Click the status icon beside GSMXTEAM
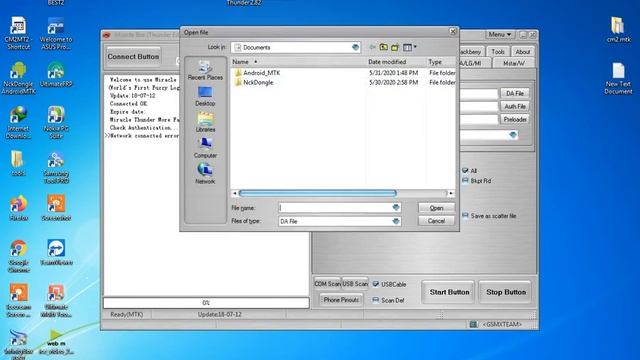 tap(473, 324)
